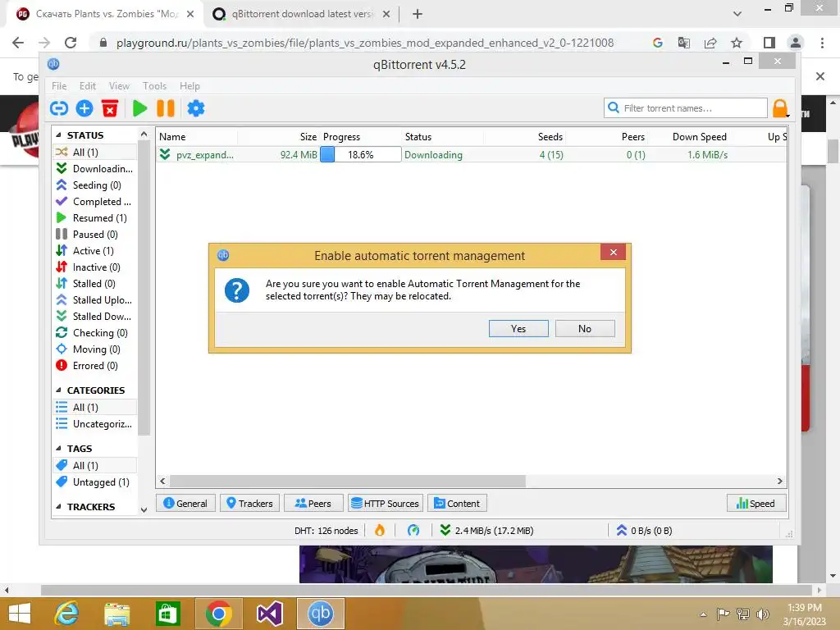The image size is (840, 630).
Task: Open Visual Studio from the taskbar
Action: [269, 614]
